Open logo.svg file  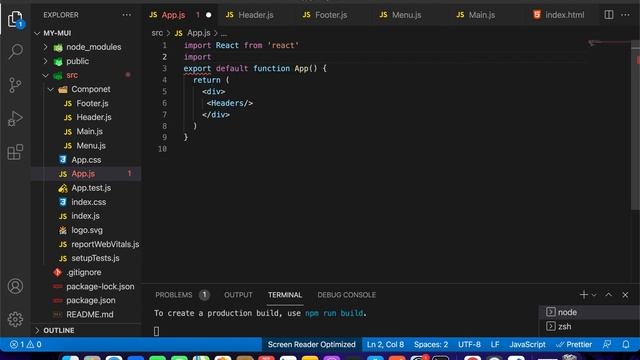click(86, 230)
